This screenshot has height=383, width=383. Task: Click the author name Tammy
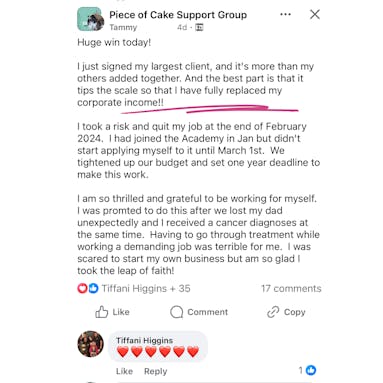[123, 27]
